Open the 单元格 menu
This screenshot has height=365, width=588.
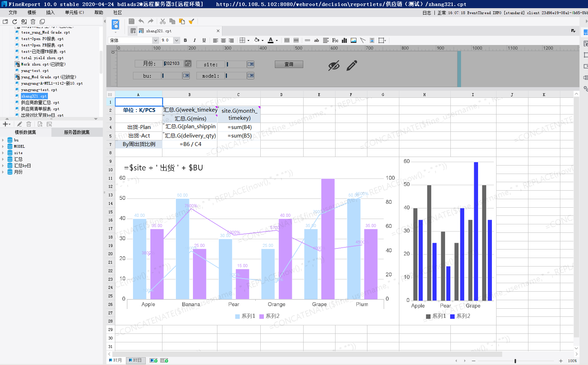tap(74, 12)
